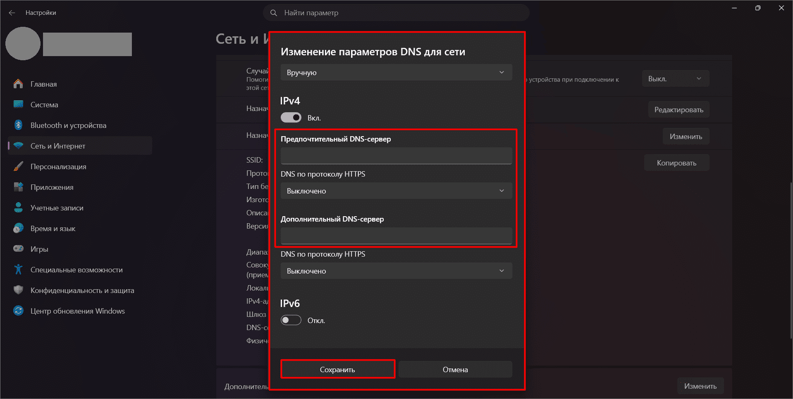Click the Игры gamepad icon
Screen dimensions: 793x399
tap(18, 249)
